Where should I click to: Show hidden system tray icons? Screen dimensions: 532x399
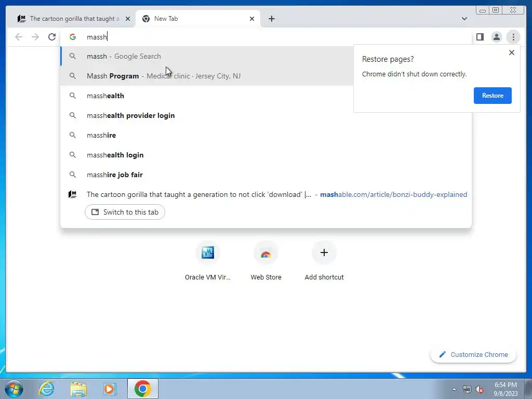[454, 389]
